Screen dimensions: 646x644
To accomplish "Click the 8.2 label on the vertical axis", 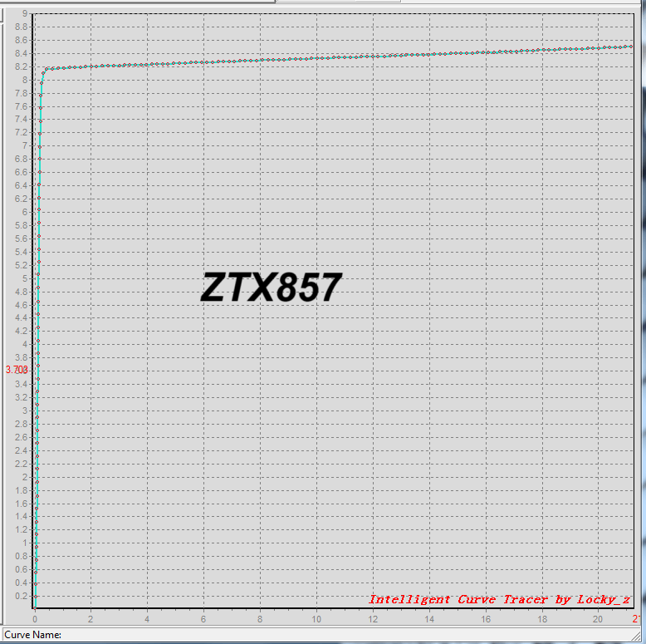I will pos(21,66).
